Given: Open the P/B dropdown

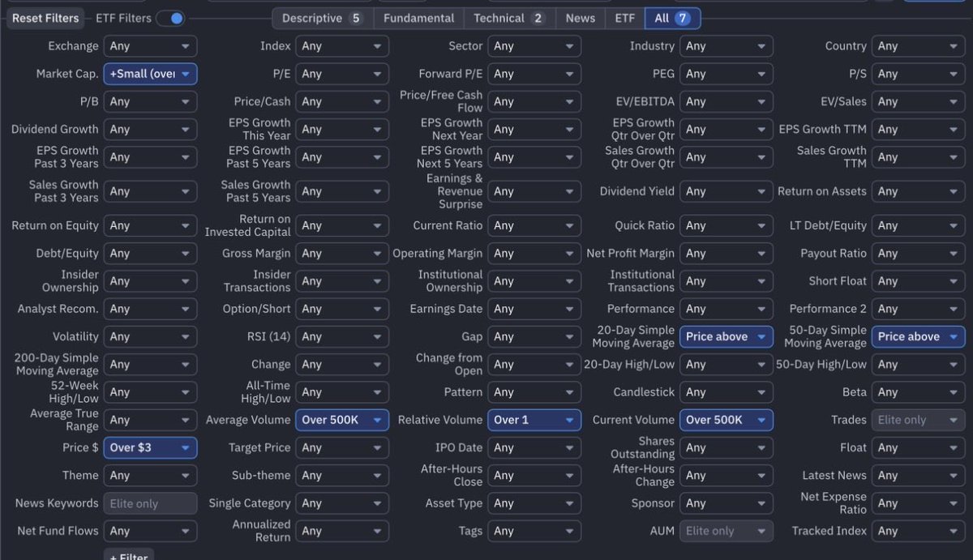Looking at the screenshot, I should pyautogui.click(x=150, y=101).
